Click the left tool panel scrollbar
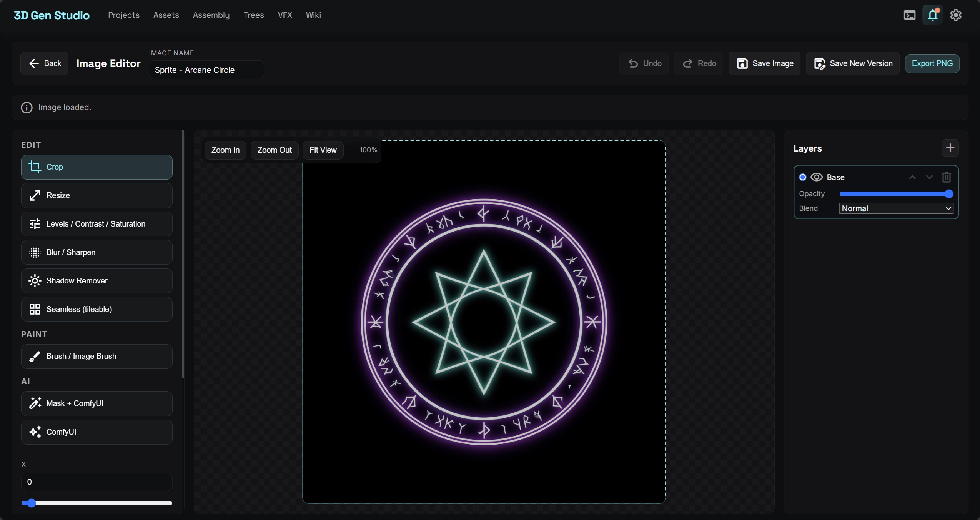Viewport: 980px width, 520px height. pos(183,254)
